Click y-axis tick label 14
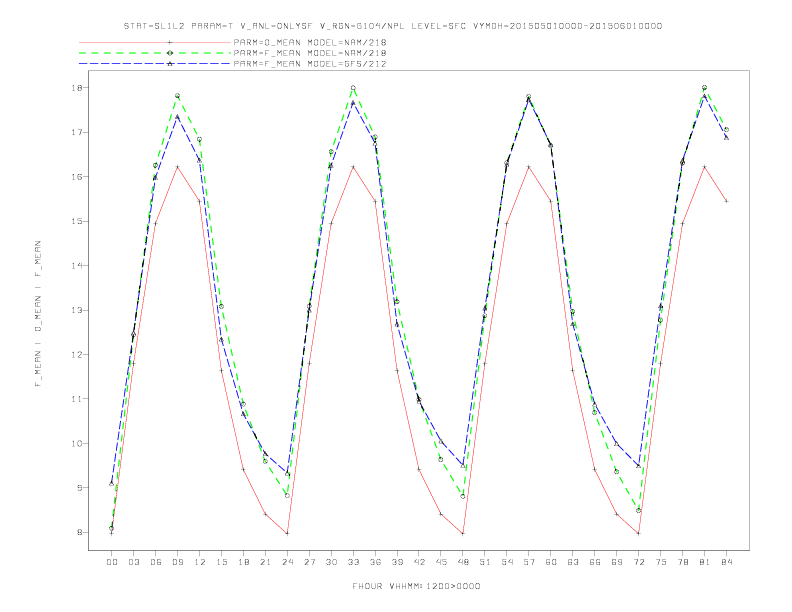The width and height of the screenshot is (792, 612). click(77, 266)
